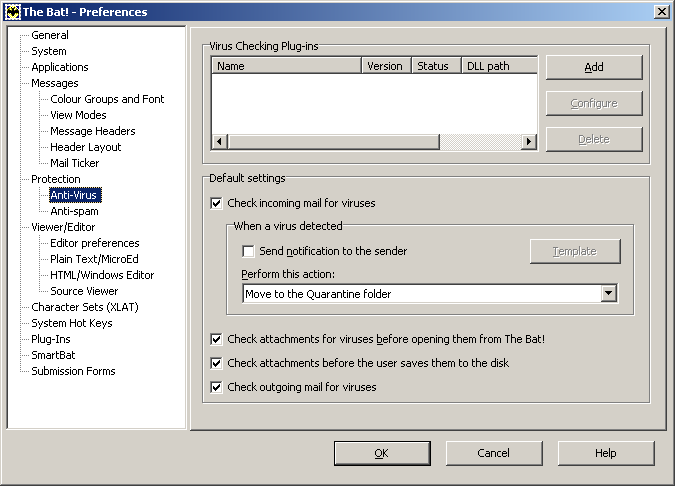
Task: Select General in the preferences tree
Action: tap(50, 35)
